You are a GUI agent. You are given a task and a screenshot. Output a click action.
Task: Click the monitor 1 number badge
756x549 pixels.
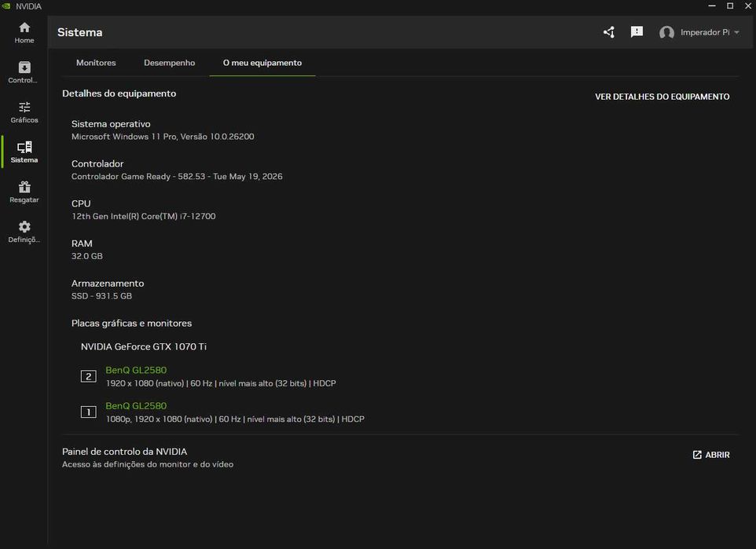[88, 412]
